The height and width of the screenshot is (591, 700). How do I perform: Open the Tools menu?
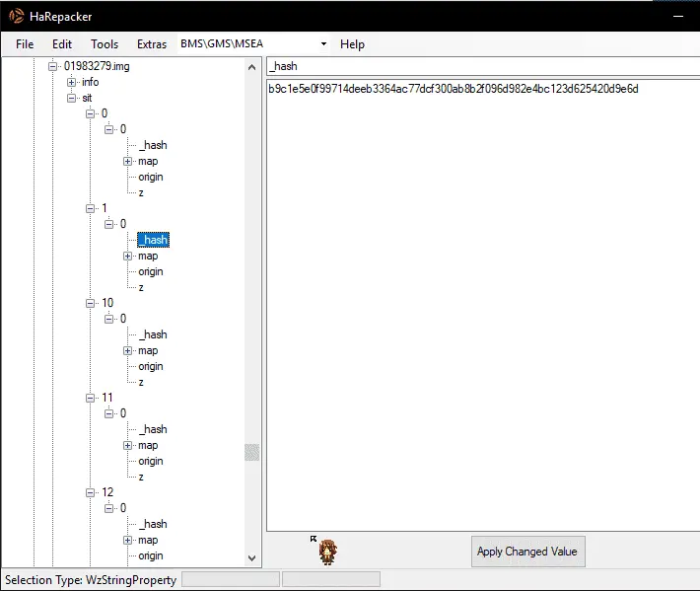105,44
